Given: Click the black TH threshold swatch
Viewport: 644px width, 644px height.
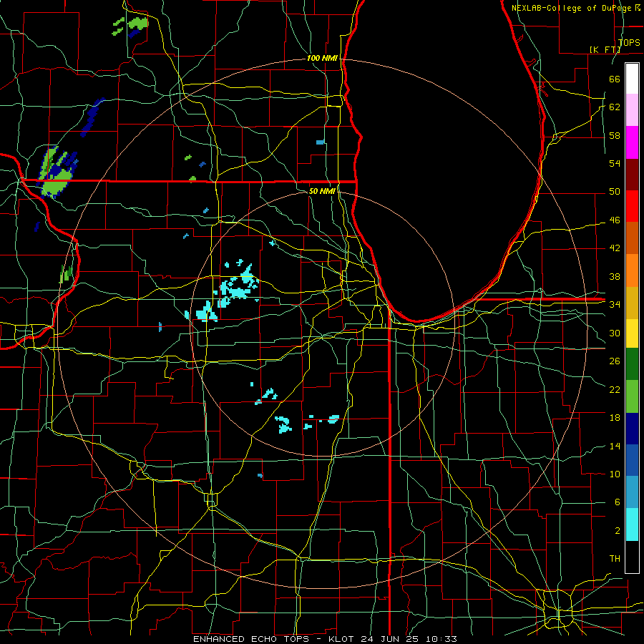Looking at the screenshot, I should pyautogui.click(x=632, y=557).
